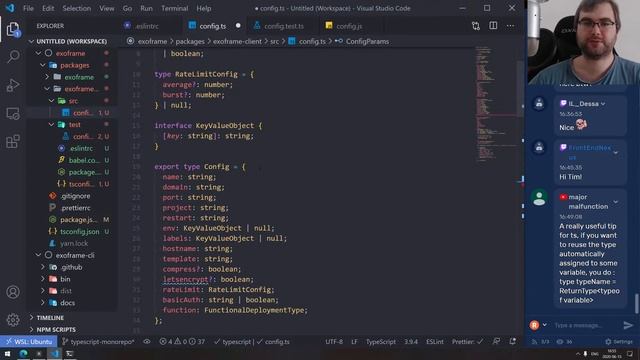Open the Edit menu

[x=48, y=8]
